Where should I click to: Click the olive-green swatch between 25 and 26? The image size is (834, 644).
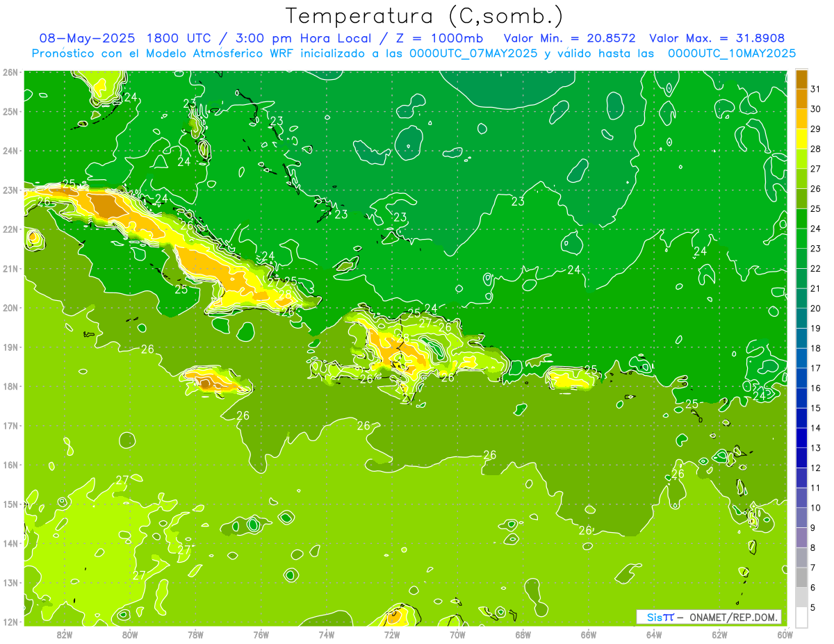tap(801, 199)
